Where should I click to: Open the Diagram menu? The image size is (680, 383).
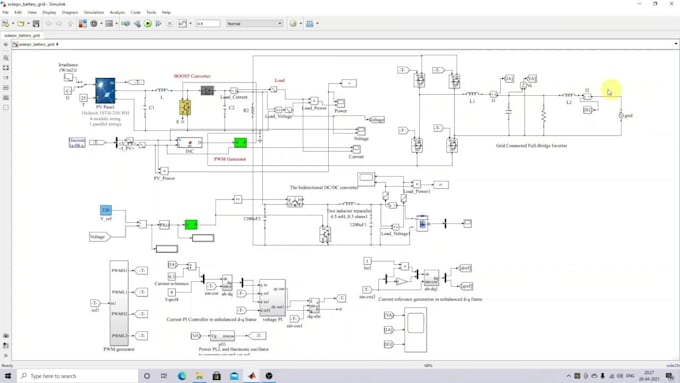click(x=70, y=12)
